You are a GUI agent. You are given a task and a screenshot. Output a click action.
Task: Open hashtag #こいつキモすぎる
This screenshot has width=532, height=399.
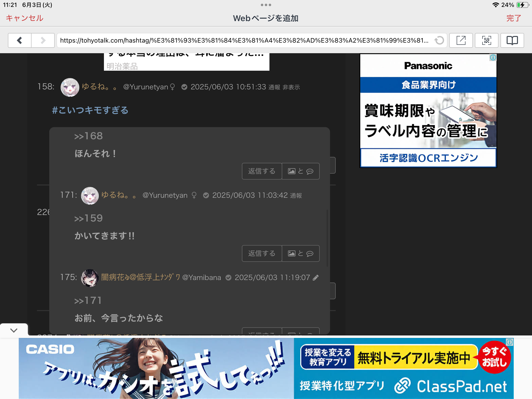tap(90, 110)
